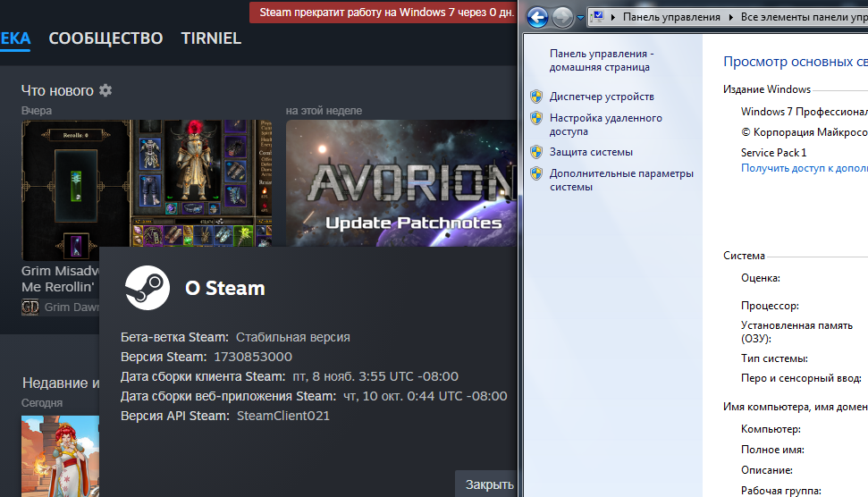Click the Стабильная версия beta branch value

293,337
